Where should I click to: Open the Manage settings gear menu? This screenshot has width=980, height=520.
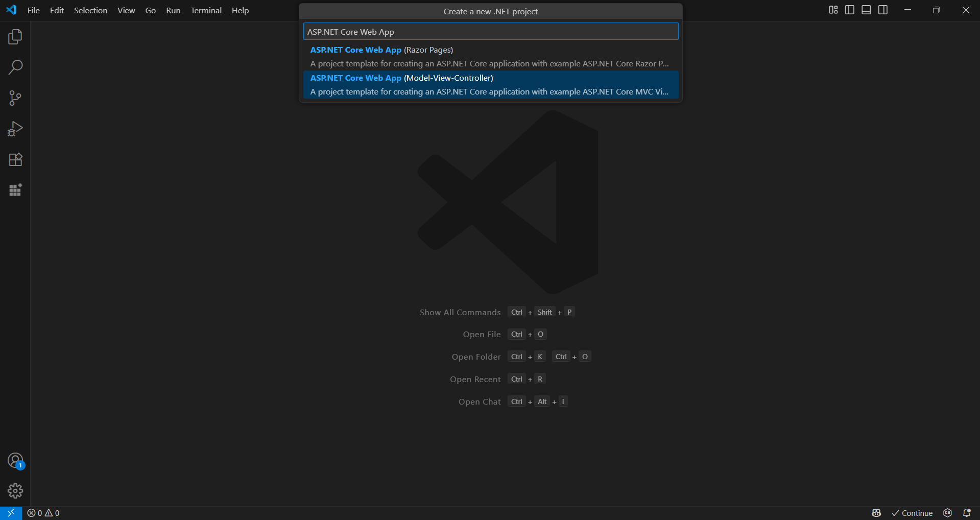(15, 490)
